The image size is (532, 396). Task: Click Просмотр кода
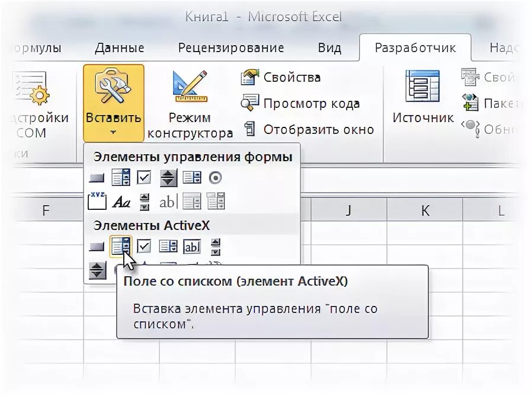(x=300, y=104)
